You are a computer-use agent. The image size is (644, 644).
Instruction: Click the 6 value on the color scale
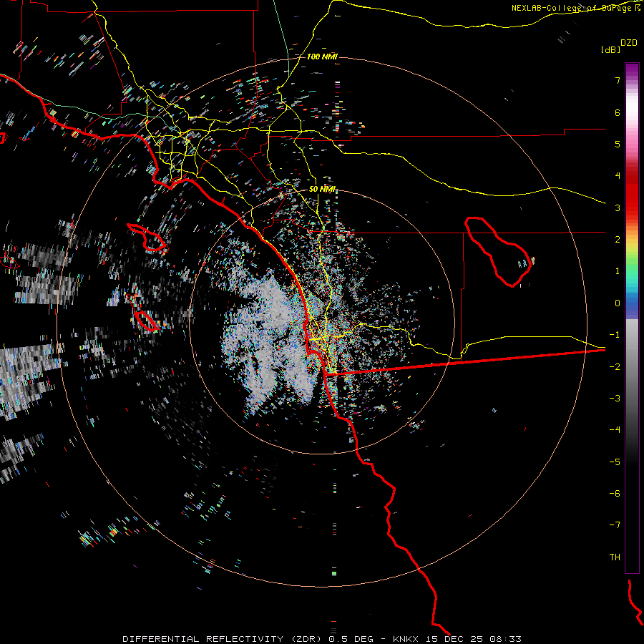coord(618,112)
